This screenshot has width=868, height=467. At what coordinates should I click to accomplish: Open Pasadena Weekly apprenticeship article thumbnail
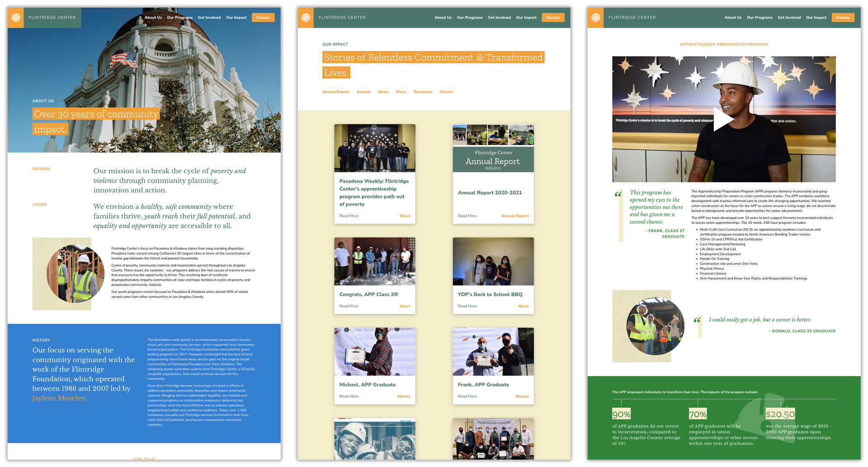click(375, 148)
